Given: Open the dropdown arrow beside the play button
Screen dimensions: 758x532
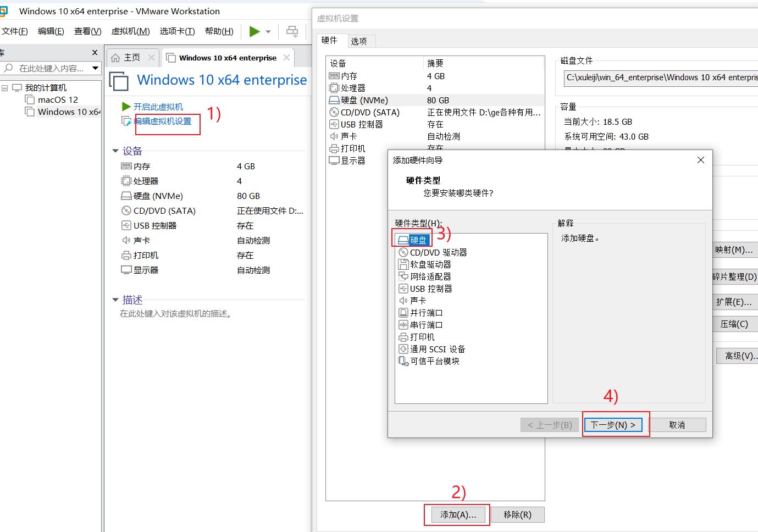Looking at the screenshot, I should 268,32.
